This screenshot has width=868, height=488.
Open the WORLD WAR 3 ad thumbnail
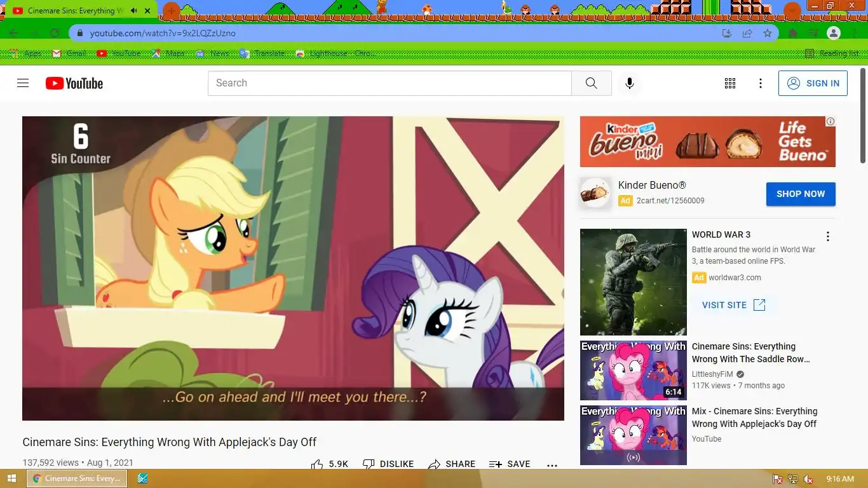click(634, 282)
